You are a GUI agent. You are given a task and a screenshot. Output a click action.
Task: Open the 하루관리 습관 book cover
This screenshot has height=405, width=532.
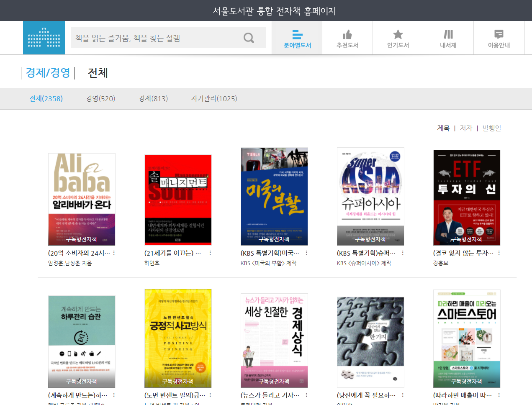82,342
